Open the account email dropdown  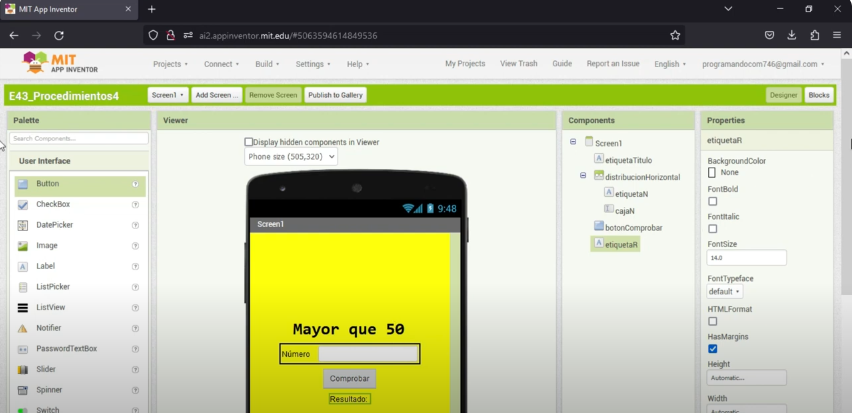click(x=763, y=64)
